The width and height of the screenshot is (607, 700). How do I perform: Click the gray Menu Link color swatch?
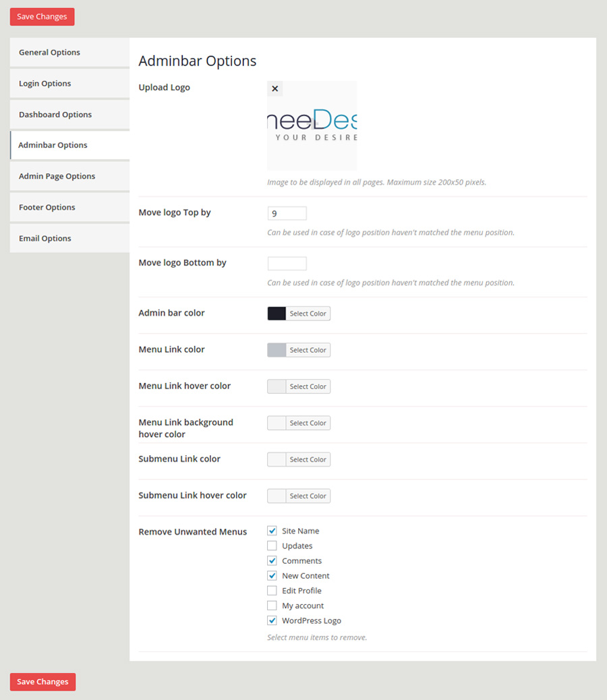[x=277, y=350]
